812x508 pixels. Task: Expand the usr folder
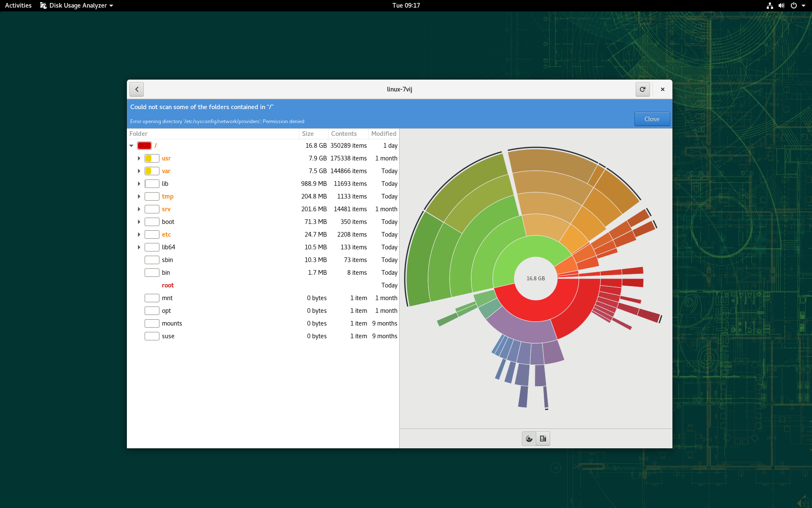139,158
